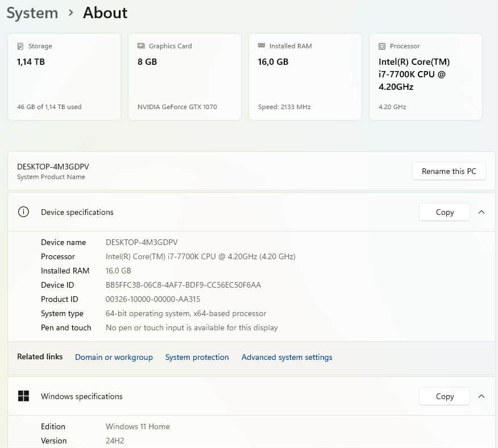Open the Domain or workgroup link
The image size is (498, 448).
click(114, 357)
